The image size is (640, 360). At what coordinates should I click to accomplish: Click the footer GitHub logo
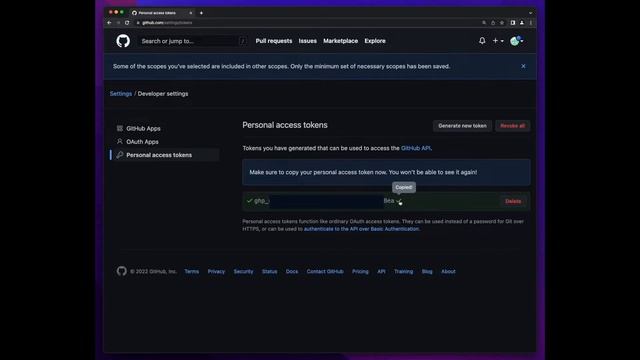[x=122, y=271]
